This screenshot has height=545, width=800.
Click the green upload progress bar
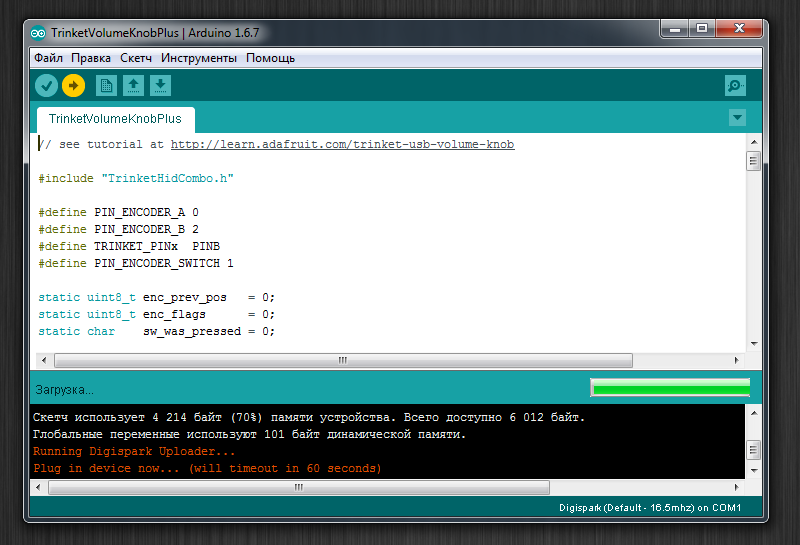(x=670, y=388)
